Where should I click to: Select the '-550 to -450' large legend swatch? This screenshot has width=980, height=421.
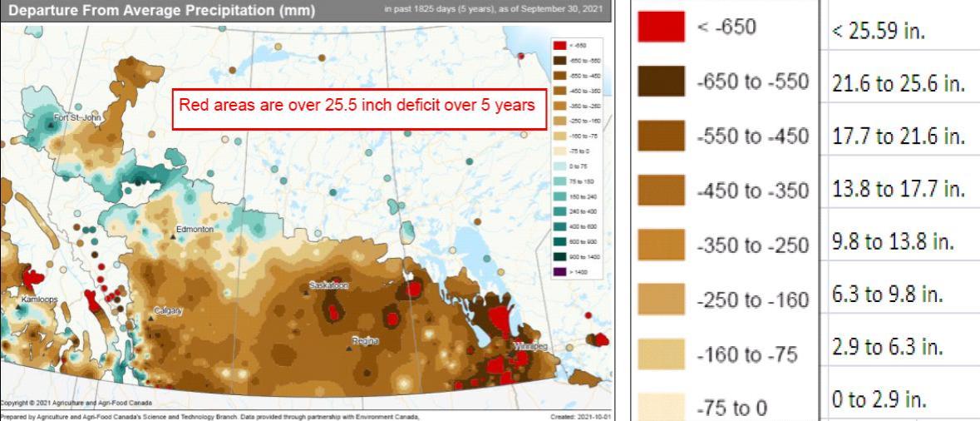[661, 136]
